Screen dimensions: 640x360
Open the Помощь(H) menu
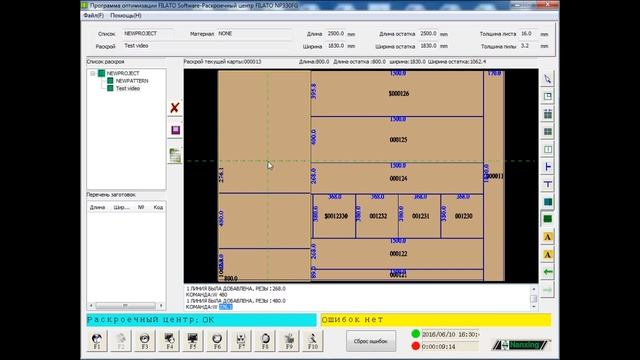click(x=126, y=16)
